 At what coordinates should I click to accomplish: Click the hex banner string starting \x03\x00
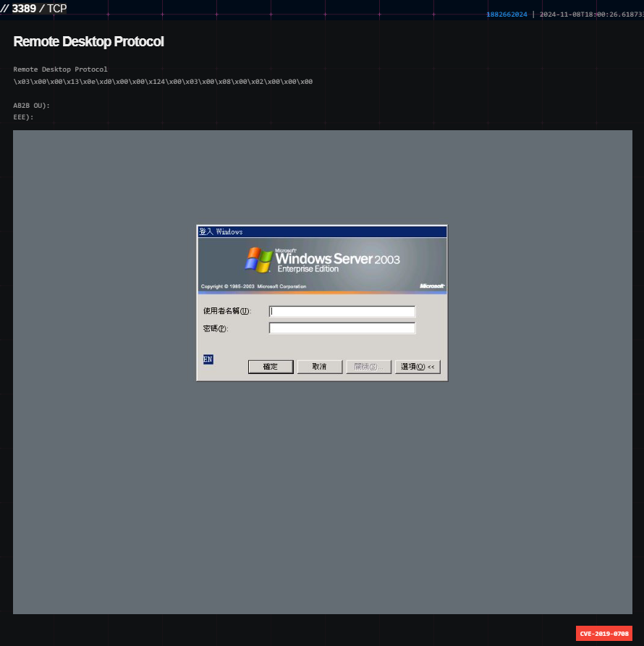point(163,82)
